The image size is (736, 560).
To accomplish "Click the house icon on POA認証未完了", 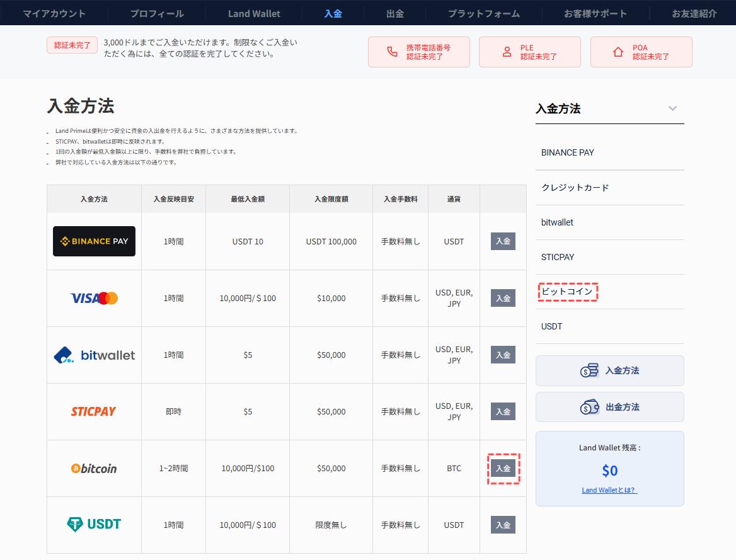I will coord(618,52).
